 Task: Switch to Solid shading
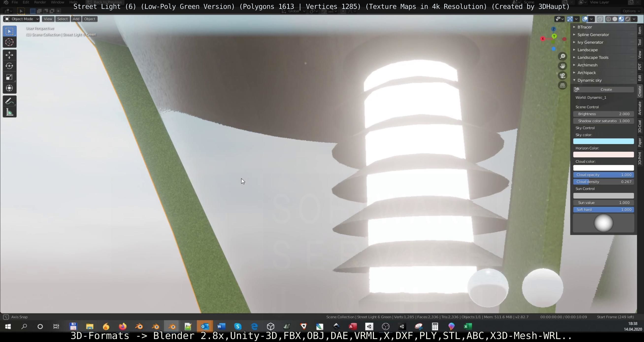click(615, 19)
